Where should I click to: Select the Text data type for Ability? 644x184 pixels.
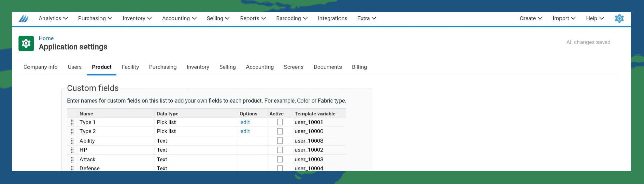point(196,141)
